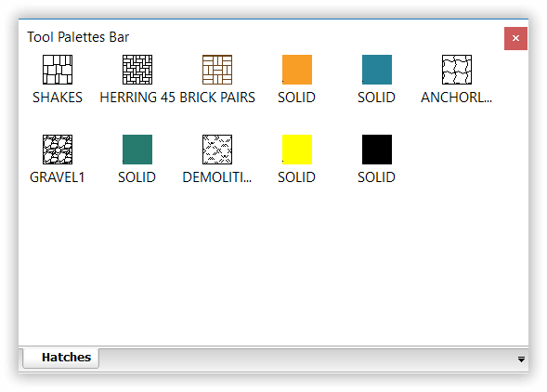This screenshot has height=392, width=547.
Task: Click the BRICK PAIRS label text
Action: click(x=217, y=98)
